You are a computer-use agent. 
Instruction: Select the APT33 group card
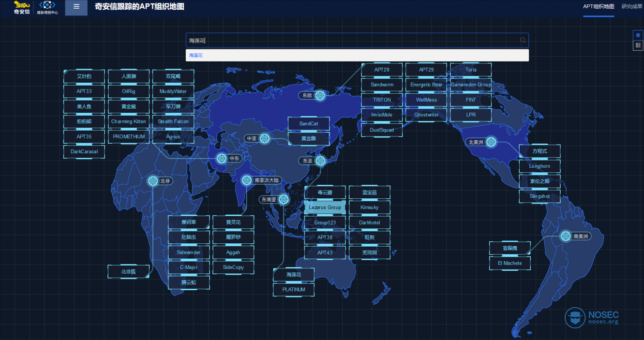84,91
